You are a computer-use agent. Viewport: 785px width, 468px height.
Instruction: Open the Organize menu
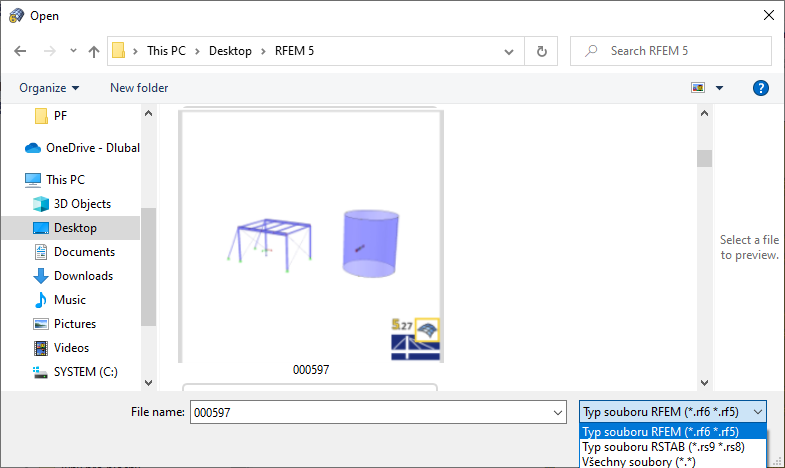[x=49, y=88]
